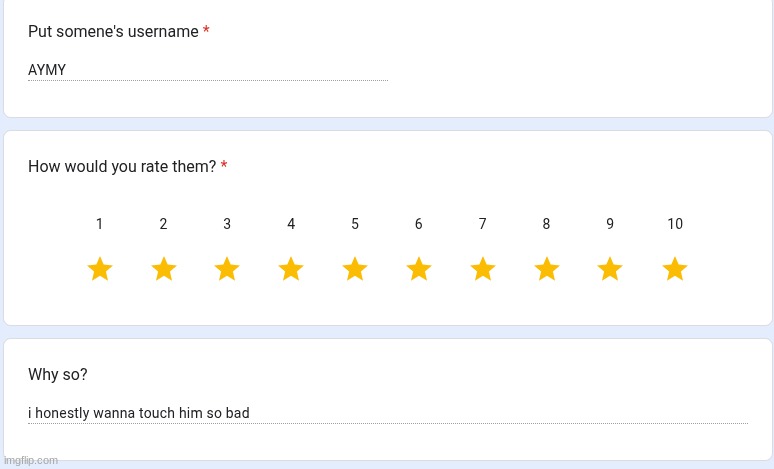Viewport: 774px width, 469px height.
Task: Rate them 3 stars
Action: click(227, 269)
